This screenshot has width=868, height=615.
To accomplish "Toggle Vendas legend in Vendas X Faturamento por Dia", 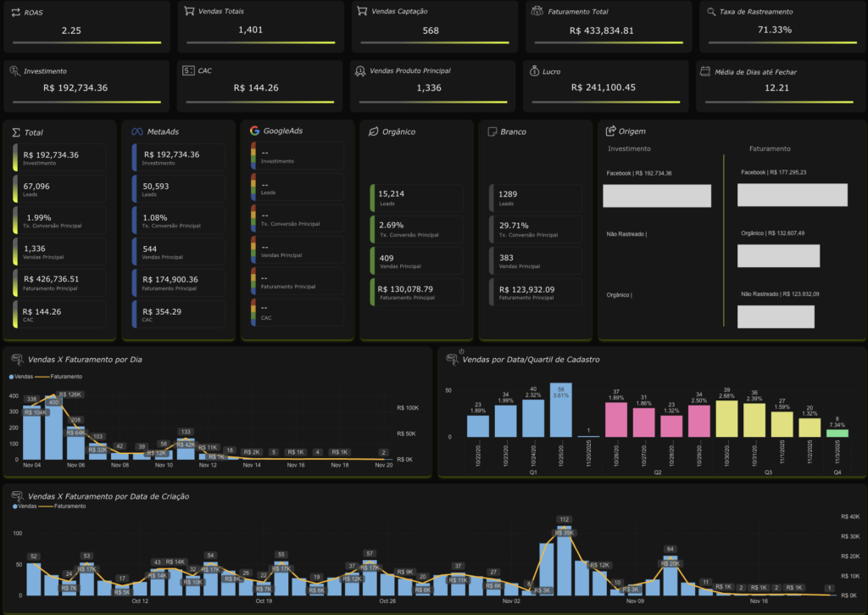I will point(22,376).
